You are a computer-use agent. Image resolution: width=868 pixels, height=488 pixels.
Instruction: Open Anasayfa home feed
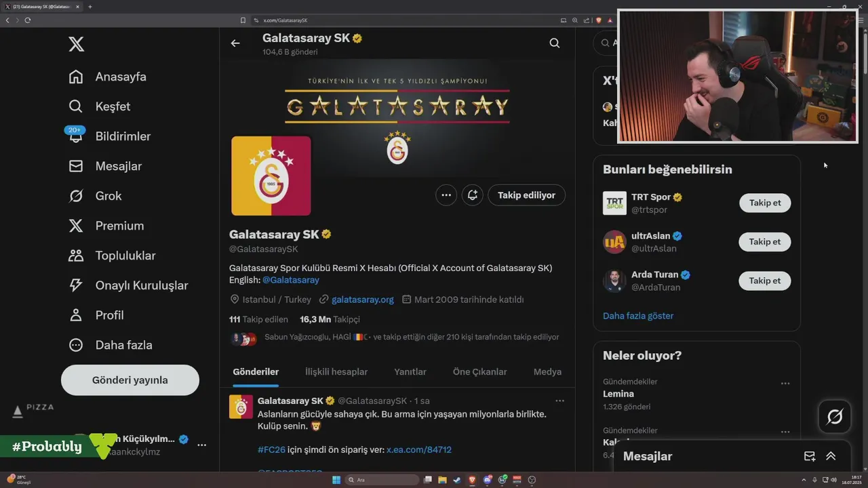(107, 77)
